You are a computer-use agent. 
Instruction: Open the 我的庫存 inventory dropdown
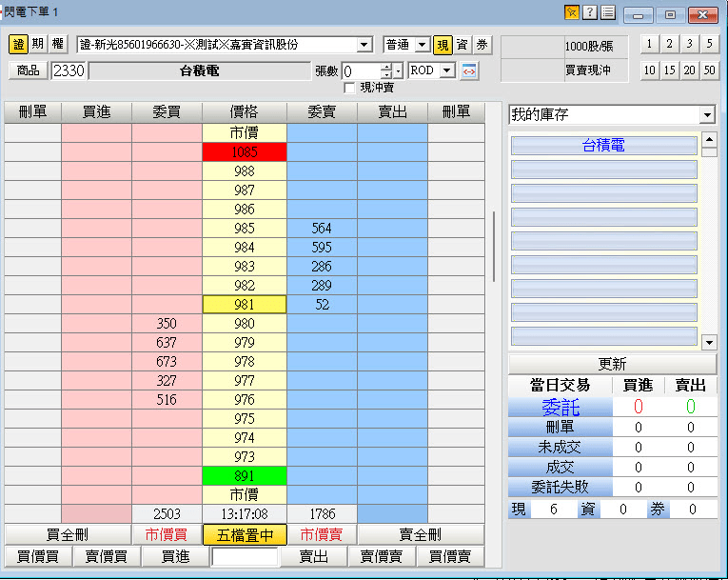pyautogui.click(x=706, y=115)
